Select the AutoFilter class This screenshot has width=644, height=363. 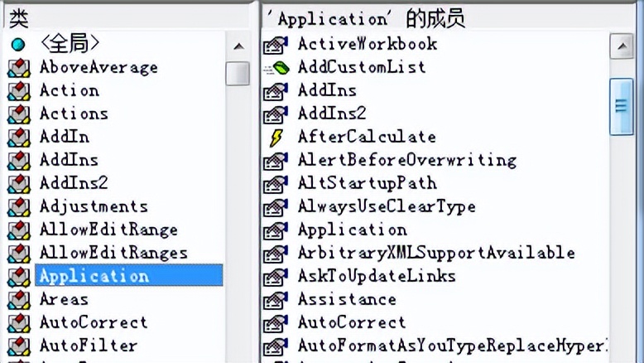pos(89,346)
